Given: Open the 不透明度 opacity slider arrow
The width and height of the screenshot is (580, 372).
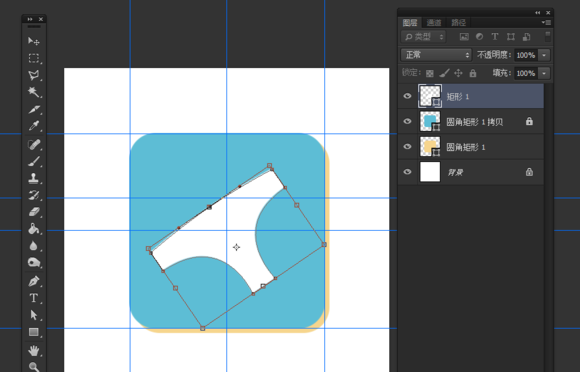Looking at the screenshot, I should (x=544, y=55).
